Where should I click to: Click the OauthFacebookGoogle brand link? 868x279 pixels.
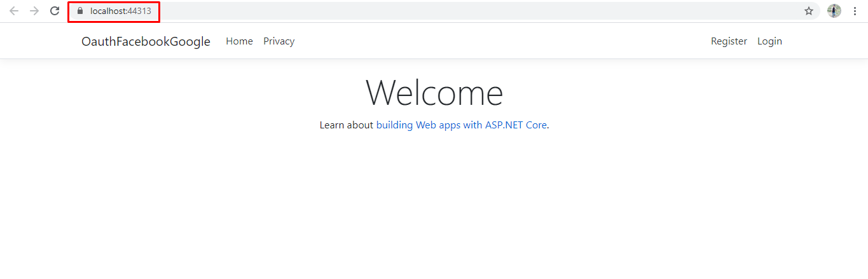pos(146,41)
